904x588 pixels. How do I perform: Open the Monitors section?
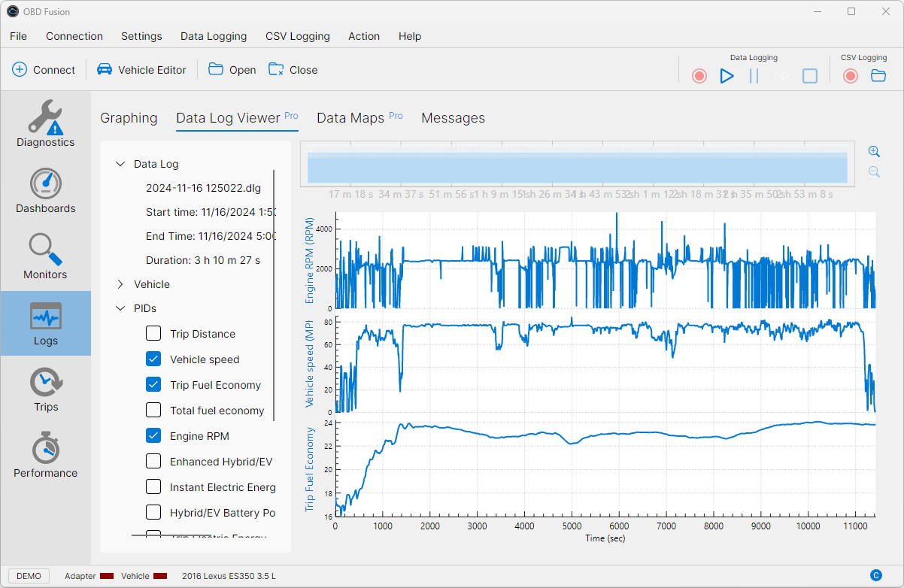click(x=46, y=256)
